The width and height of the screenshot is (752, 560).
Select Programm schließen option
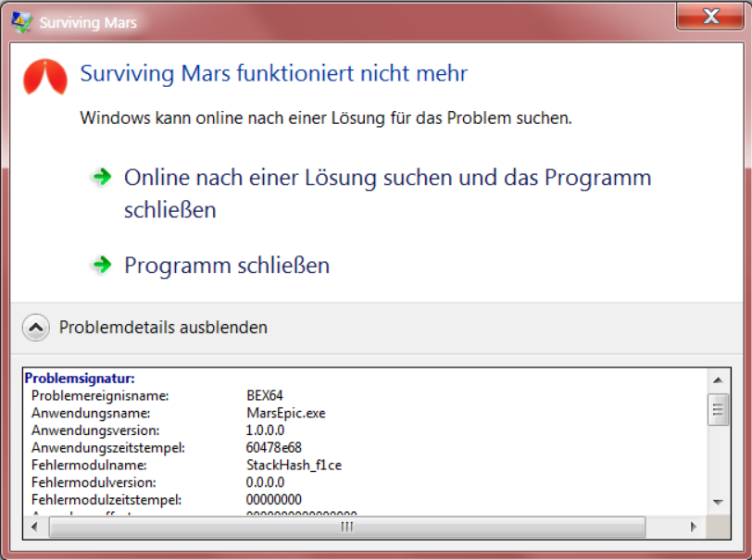(227, 265)
